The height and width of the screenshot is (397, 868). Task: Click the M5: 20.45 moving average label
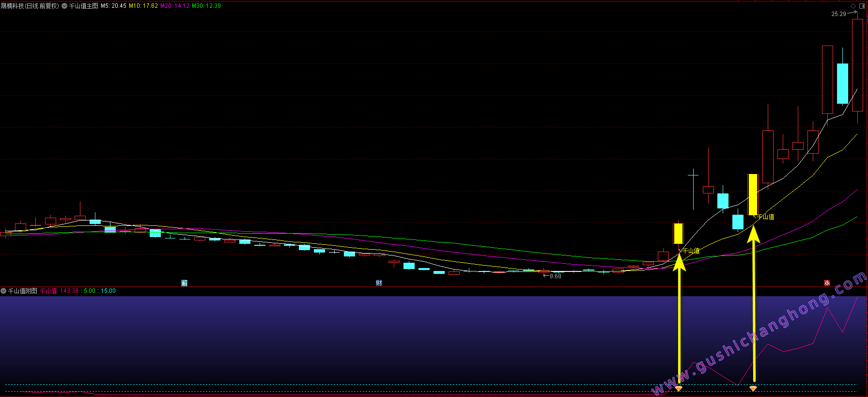113,6
